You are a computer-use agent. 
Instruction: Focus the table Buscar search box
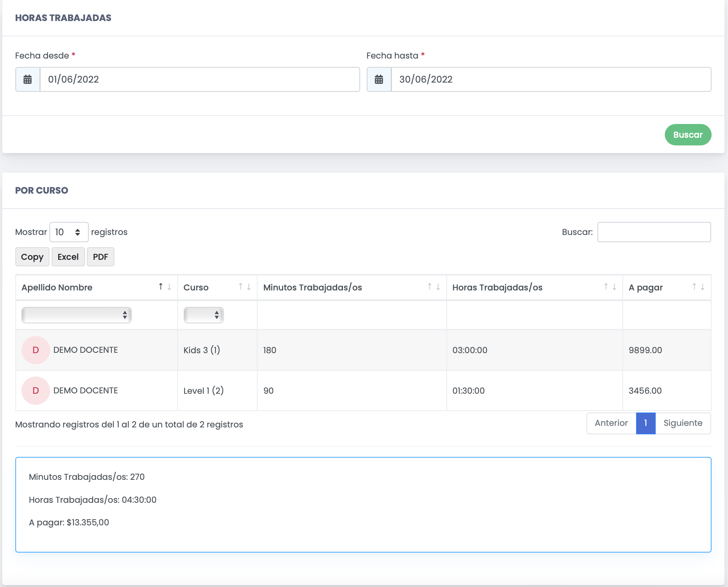click(654, 232)
